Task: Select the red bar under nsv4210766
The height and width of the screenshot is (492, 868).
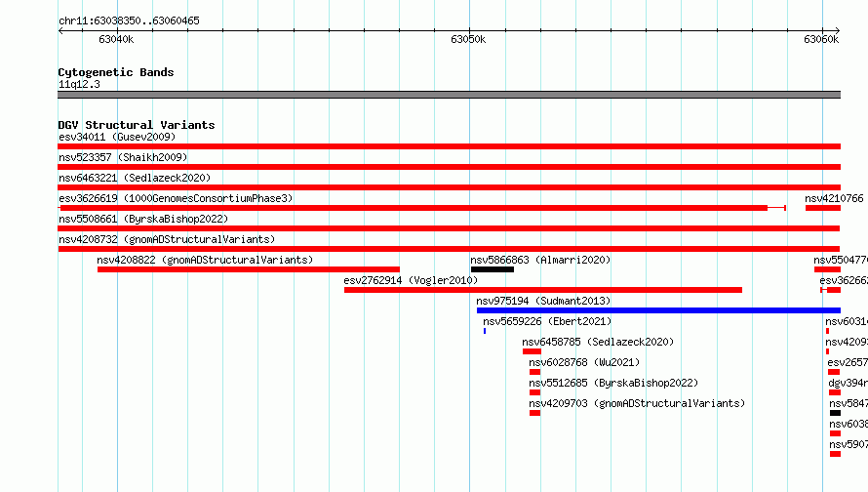Action: click(822, 208)
